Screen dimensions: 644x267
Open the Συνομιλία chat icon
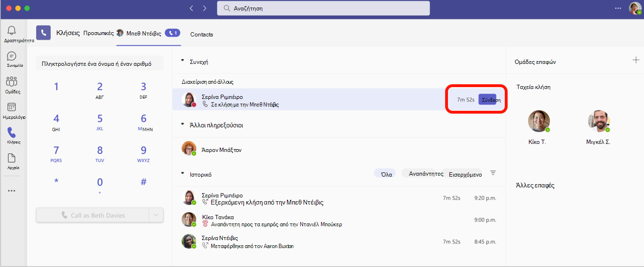(12, 56)
